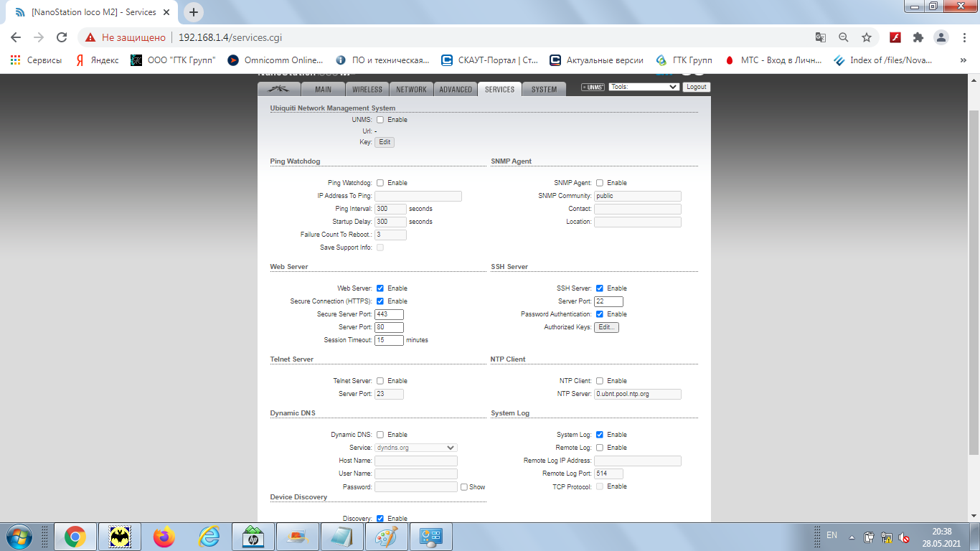Open the Chrome profile avatar

pyautogui.click(x=941, y=37)
